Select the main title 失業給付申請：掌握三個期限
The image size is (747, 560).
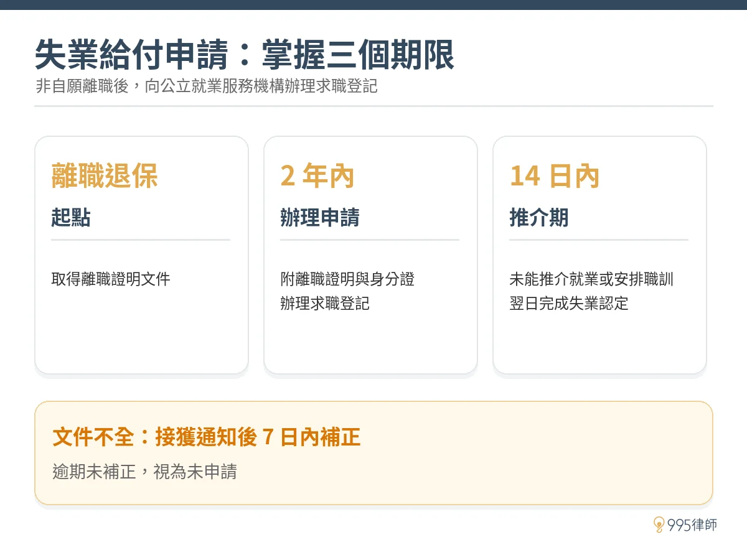click(x=245, y=55)
